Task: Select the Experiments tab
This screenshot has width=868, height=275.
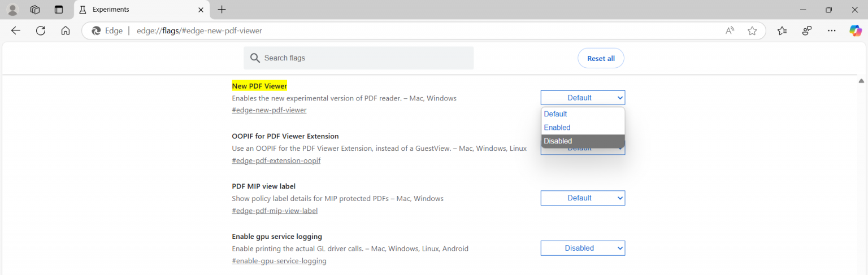Action: pos(141,10)
